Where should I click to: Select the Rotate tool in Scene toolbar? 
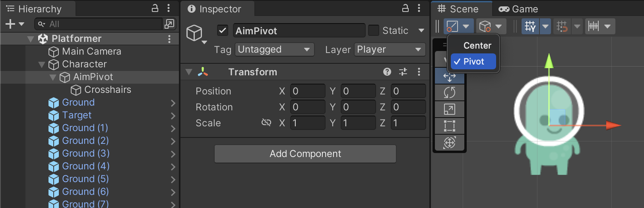pyautogui.click(x=450, y=92)
